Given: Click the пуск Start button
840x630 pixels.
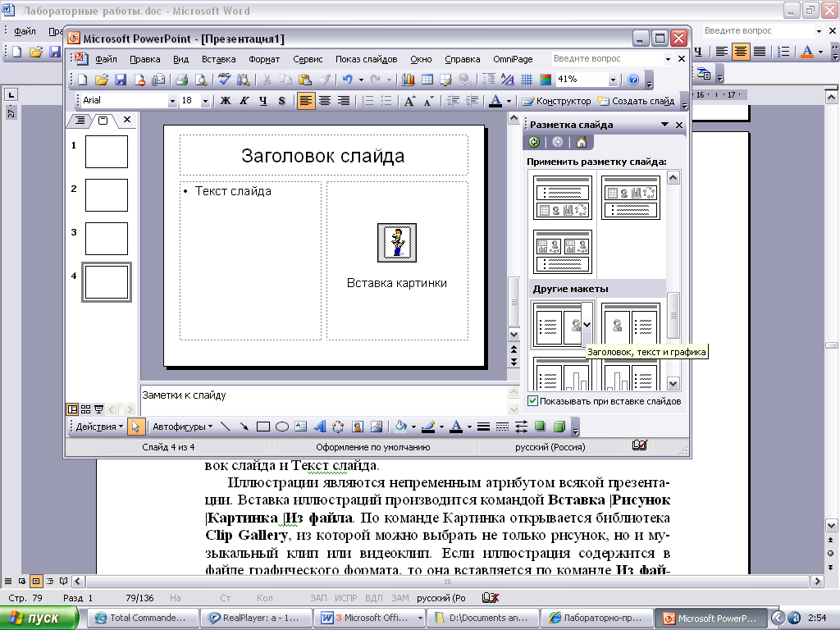Looking at the screenshot, I should [39, 618].
